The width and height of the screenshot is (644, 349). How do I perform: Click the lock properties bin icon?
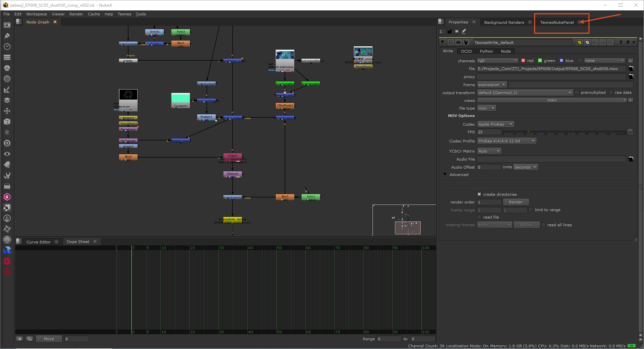tap(450, 32)
